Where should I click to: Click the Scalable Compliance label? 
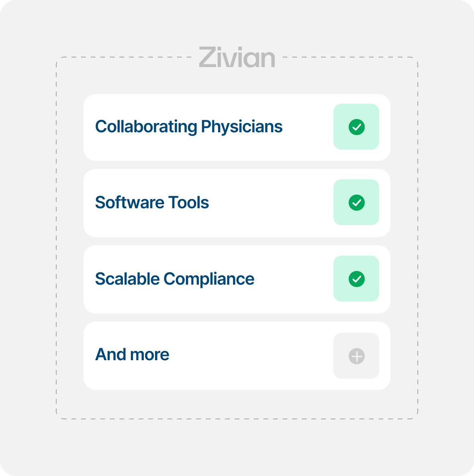pyautogui.click(x=174, y=279)
